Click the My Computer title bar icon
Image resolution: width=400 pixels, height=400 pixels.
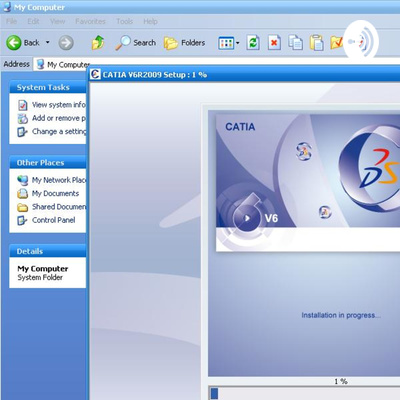[x=7, y=7]
